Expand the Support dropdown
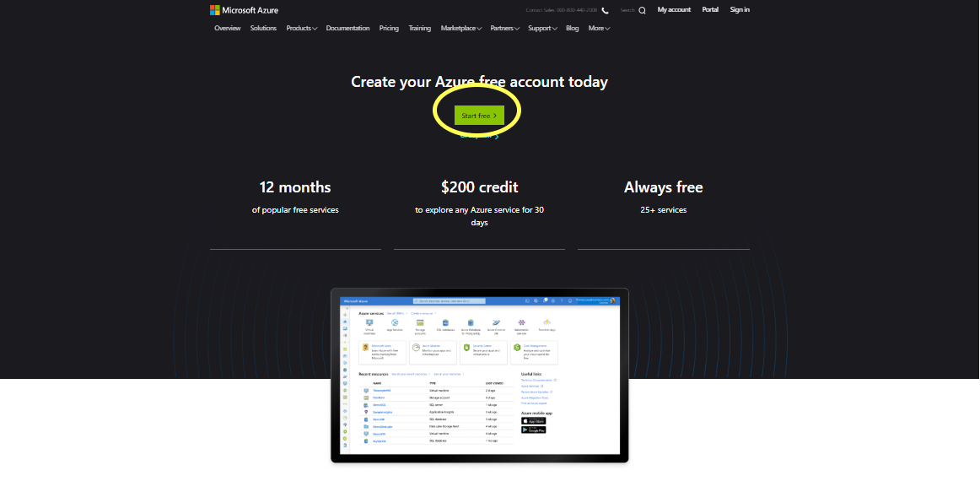The width and height of the screenshot is (980, 492). (541, 28)
